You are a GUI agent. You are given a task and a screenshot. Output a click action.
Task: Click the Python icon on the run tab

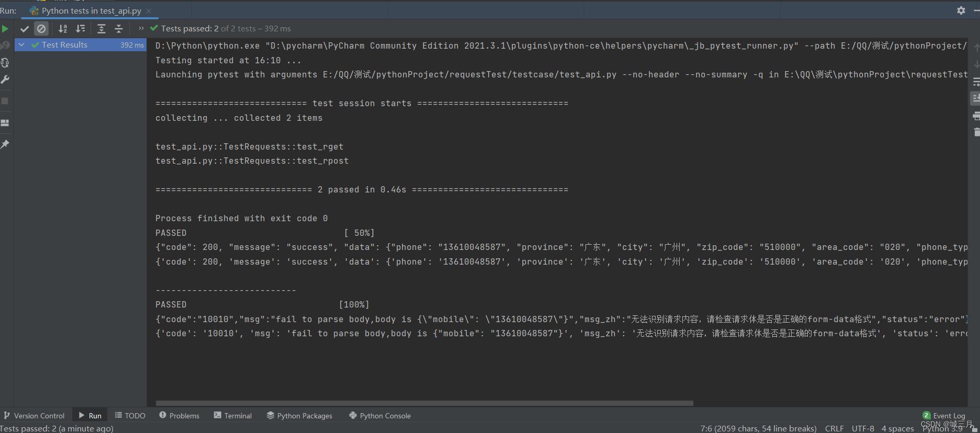[x=34, y=11]
